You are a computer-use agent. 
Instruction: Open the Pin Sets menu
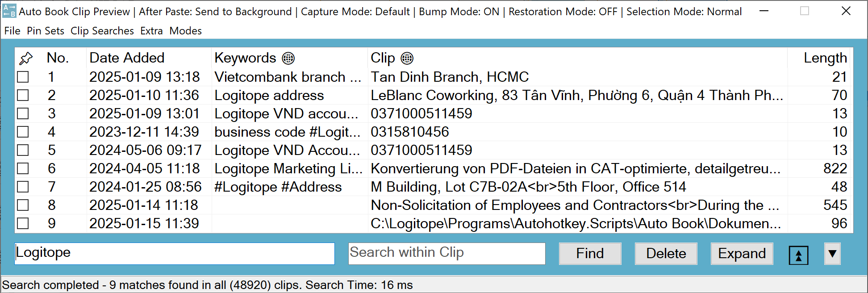tap(45, 31)
